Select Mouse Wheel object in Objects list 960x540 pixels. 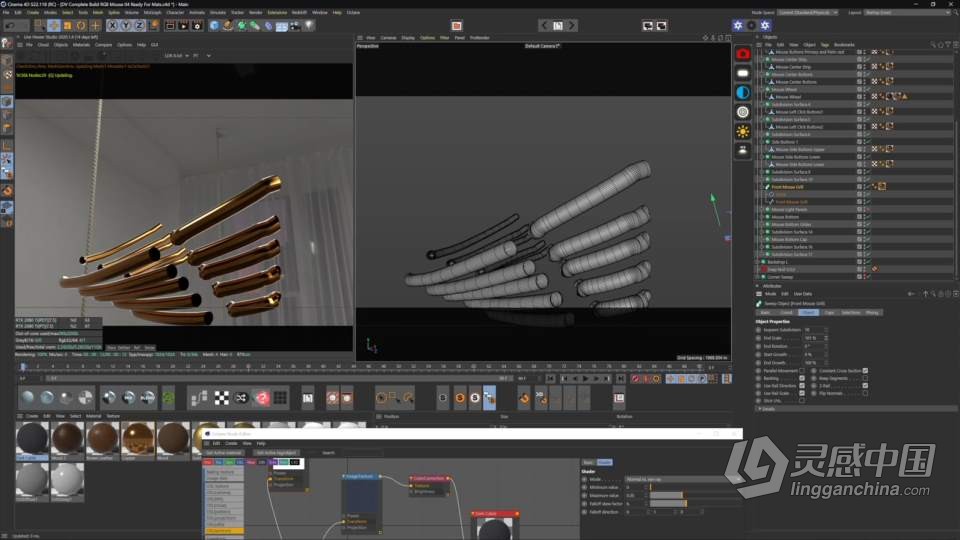[x=788, y=97]
